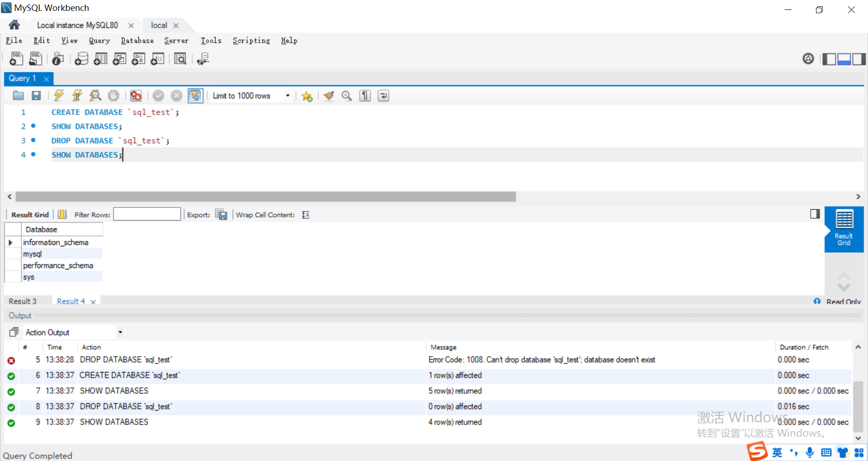
Task: Switch to the Result 3 tab
Action: coord(23,301)
